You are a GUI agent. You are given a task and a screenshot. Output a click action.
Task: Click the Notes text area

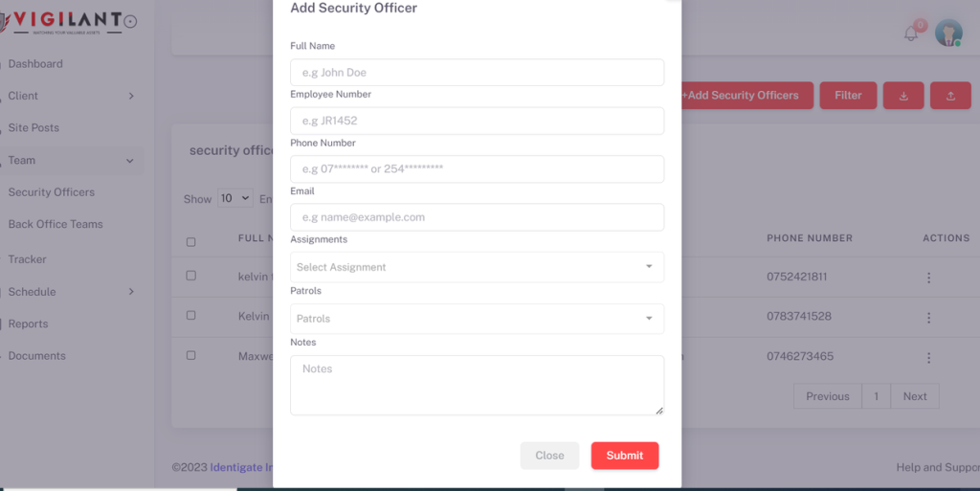477,385
